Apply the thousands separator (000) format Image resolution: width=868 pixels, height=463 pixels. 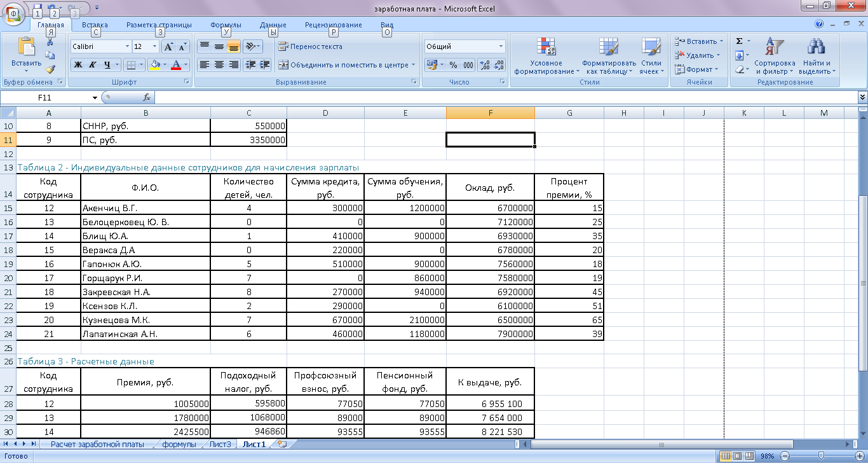point(468,65)
